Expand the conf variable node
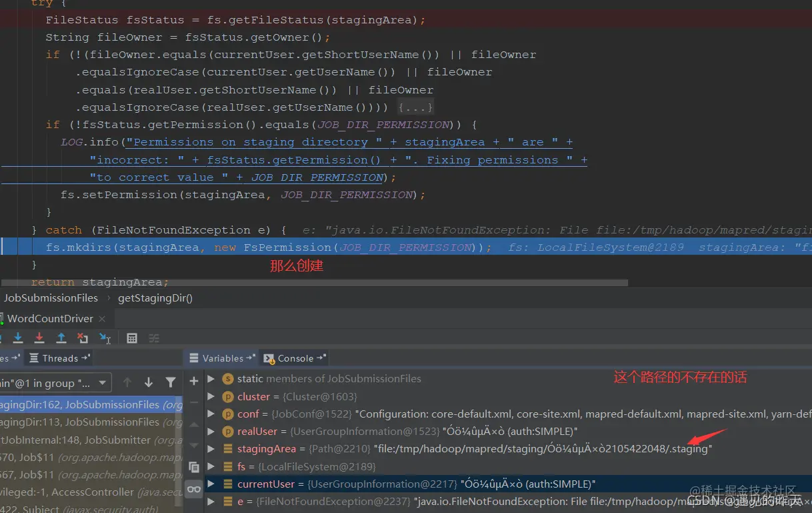This screenshot has width=812, height=513. point(211,414)
